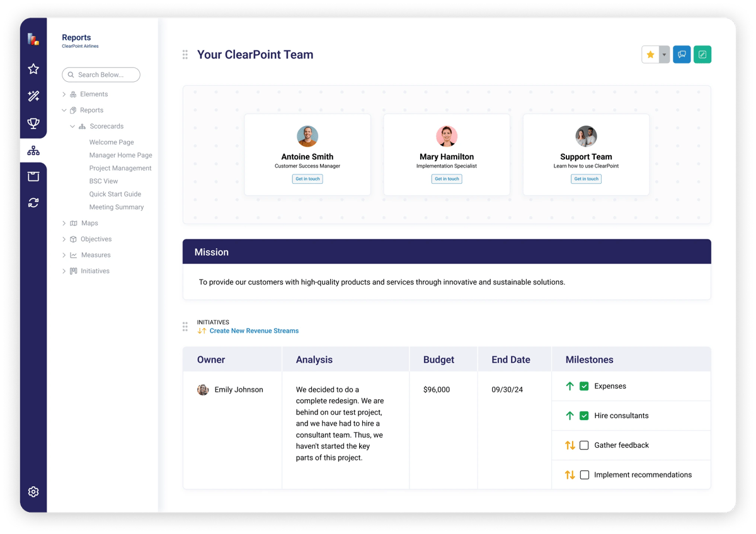The height and width of the screenshot is (534, 756).
Task: Grab drag handle beside Your ClearPoint Team
Action: coord(185,55)
